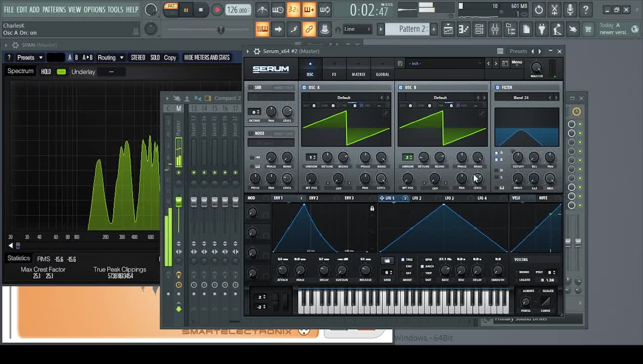Screen dimensions: 643x364
Task: Select the LFO 2 tab
Action: 417,198
